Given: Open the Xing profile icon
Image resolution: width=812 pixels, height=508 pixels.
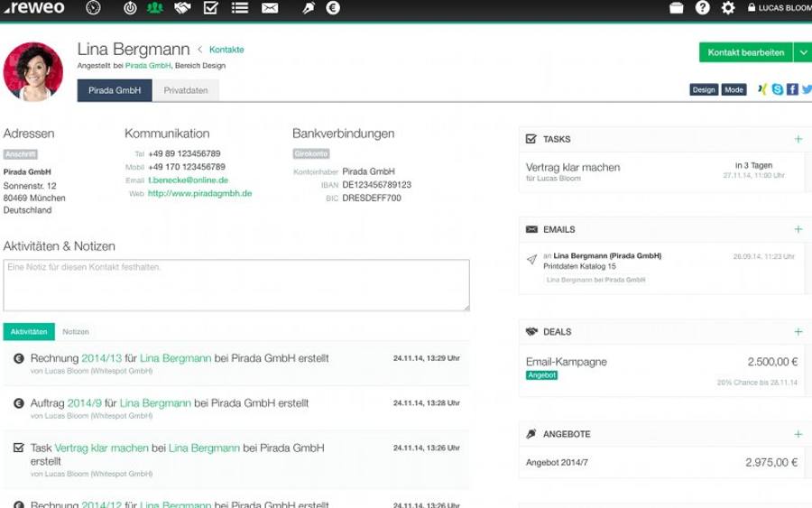Looking at the screenshot, I should [761, 89].
